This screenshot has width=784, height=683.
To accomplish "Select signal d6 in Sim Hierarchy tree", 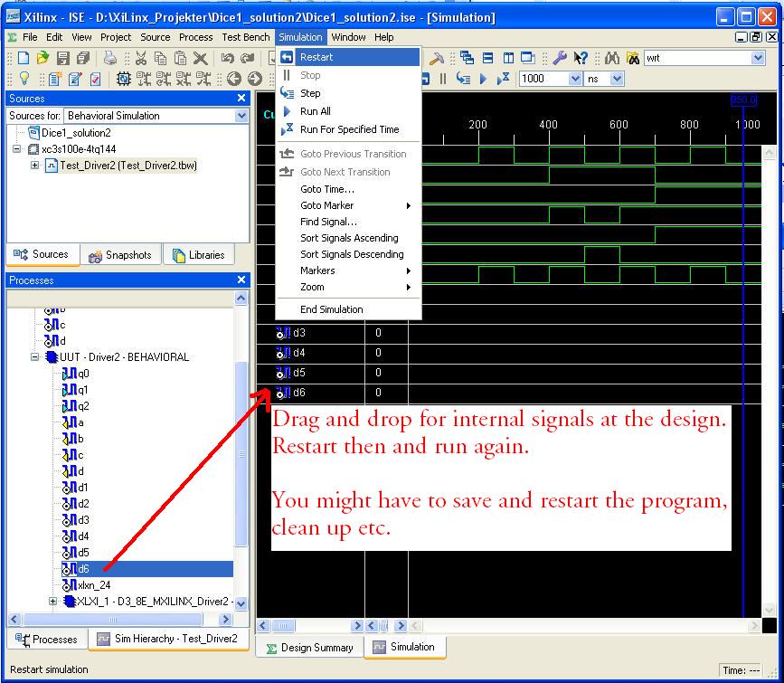I will [147, 569].
